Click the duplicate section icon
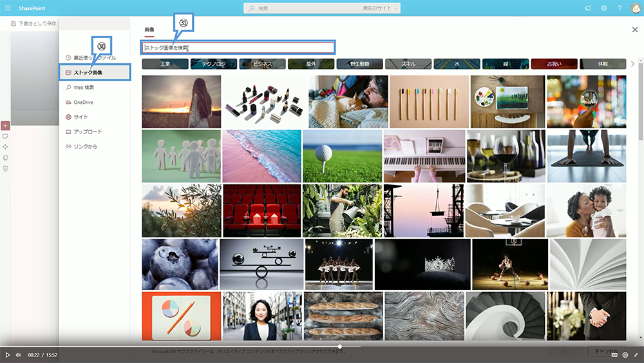644x363 pixels. click(5, 157)
